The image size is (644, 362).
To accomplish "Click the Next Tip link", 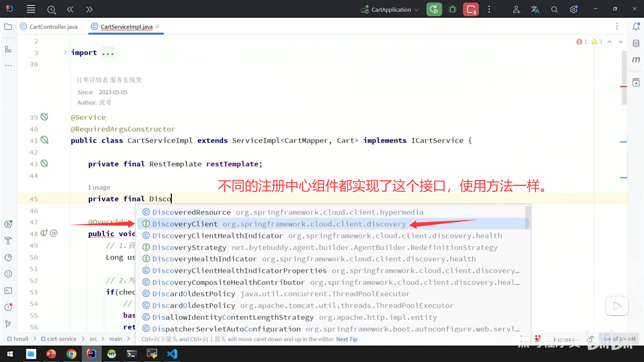I will click(346, 339).
